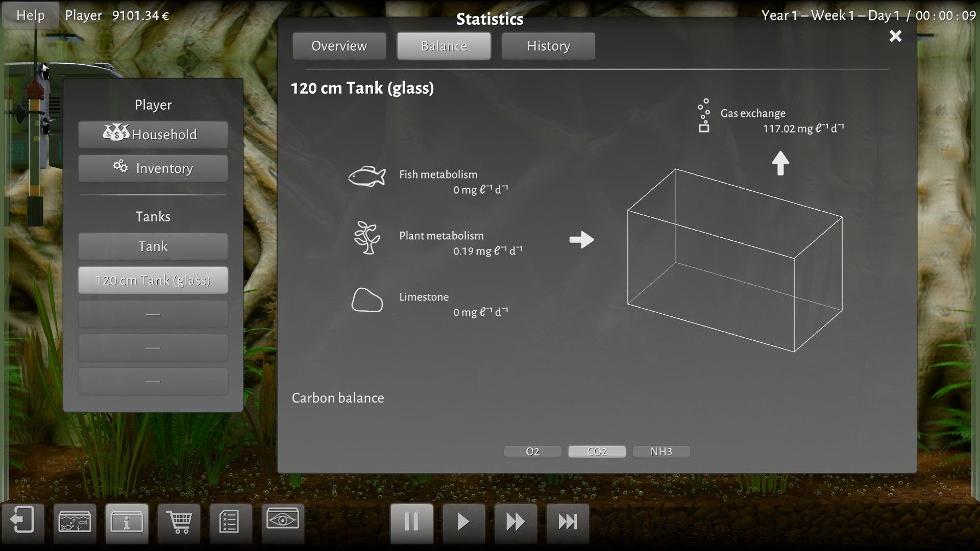Open the Inventory section

[153, 168]
